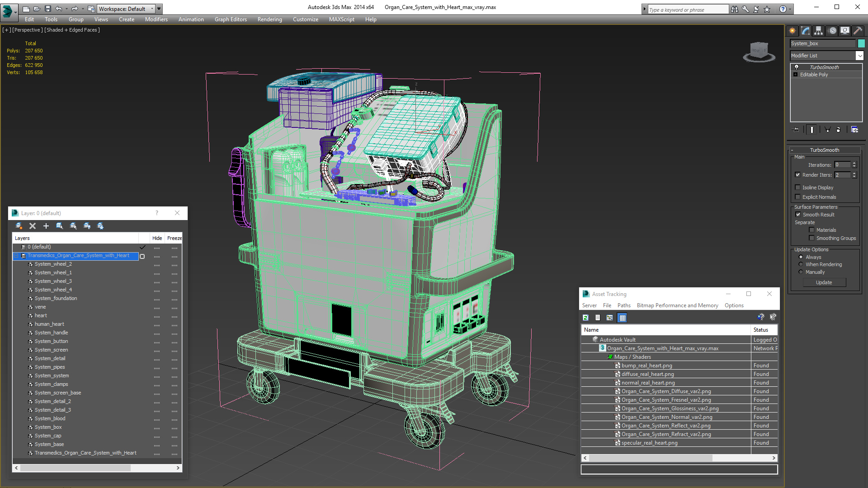Expand Editable Poly in modifier stack

tap(796, 75)
